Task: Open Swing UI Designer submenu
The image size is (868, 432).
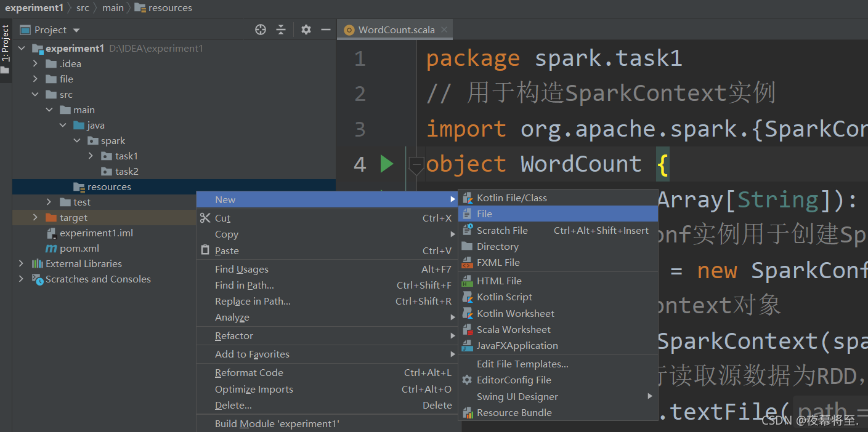Action: tap(558, 396)
